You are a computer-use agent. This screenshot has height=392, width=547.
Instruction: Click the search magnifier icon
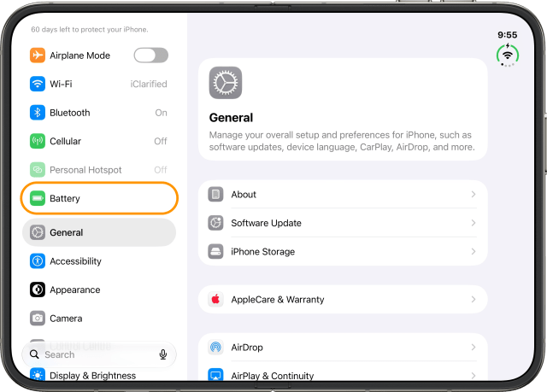pyautogui.click(x=34, y=354)
